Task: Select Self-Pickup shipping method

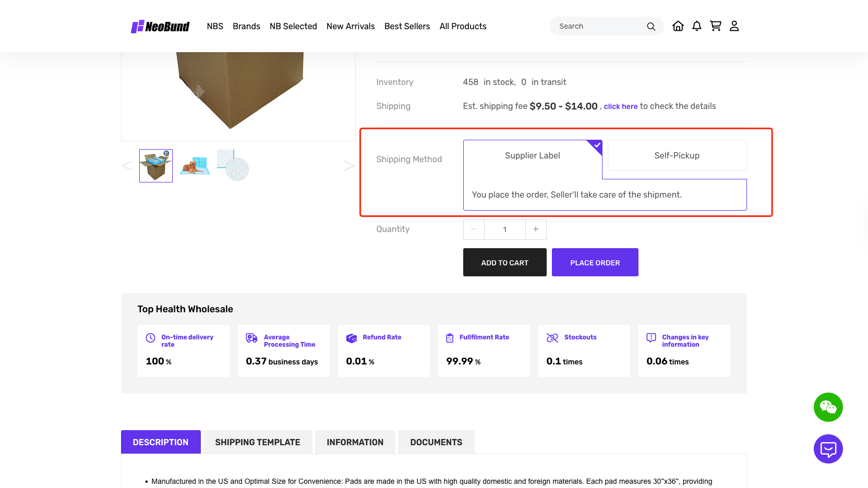Action: click(x=677, y=155)
